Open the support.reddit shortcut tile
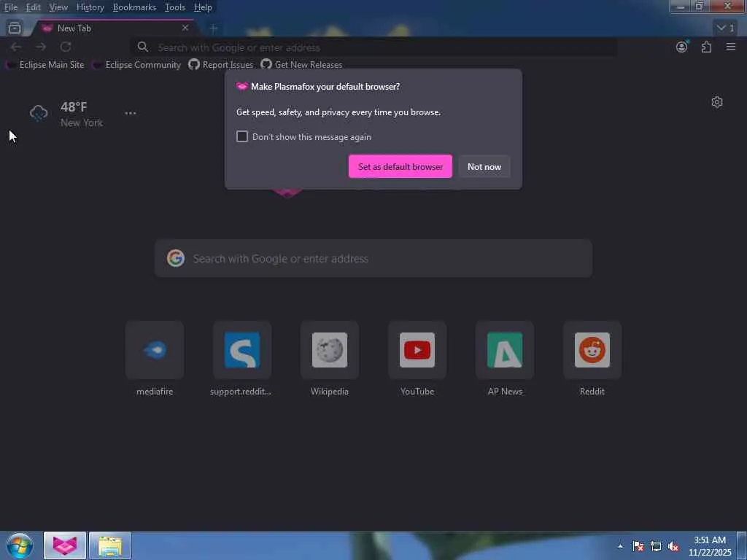Screen dimensions: 747x560 242,350
